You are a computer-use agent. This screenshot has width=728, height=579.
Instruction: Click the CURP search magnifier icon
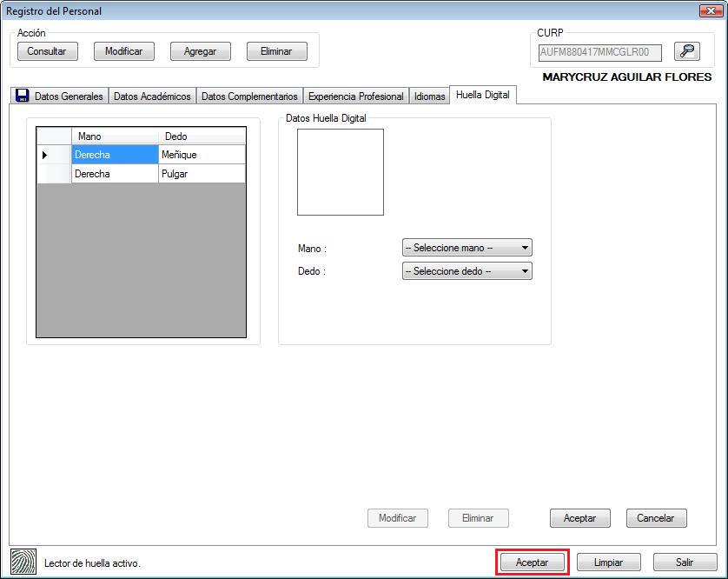686,51
